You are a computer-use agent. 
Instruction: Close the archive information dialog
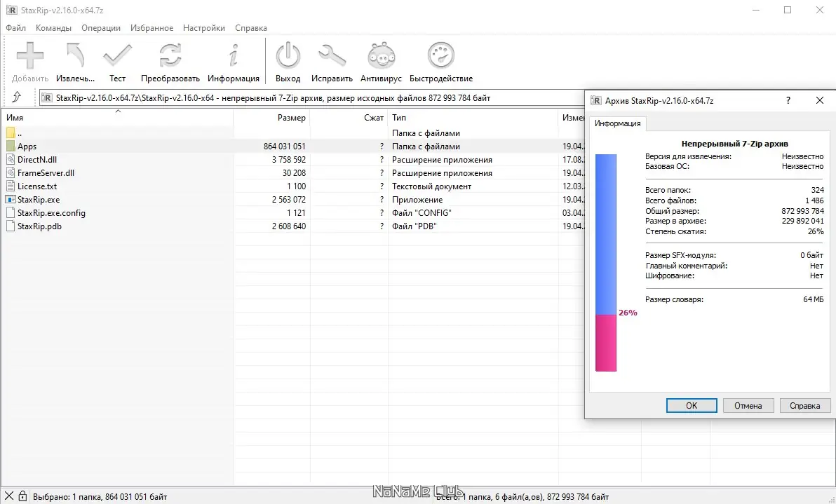(820, 100)
